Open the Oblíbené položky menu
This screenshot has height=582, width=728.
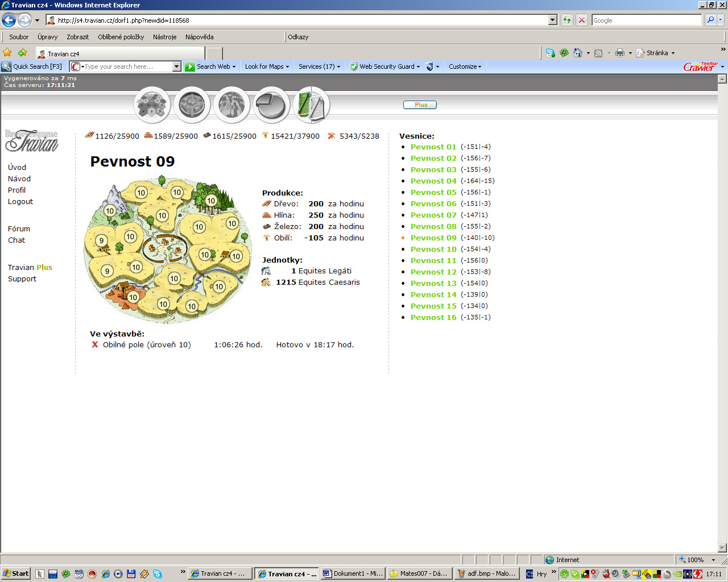click(x=121, y=37)
